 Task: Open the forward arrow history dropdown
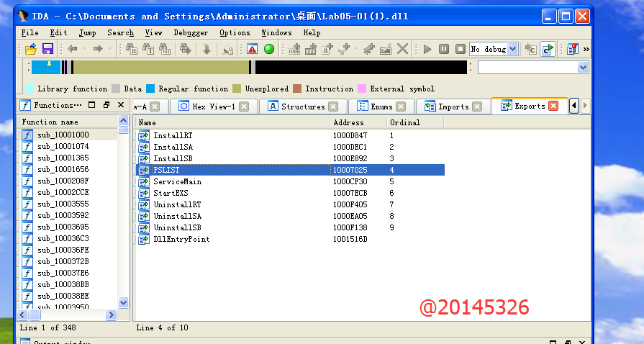click(x=109, y=50)
